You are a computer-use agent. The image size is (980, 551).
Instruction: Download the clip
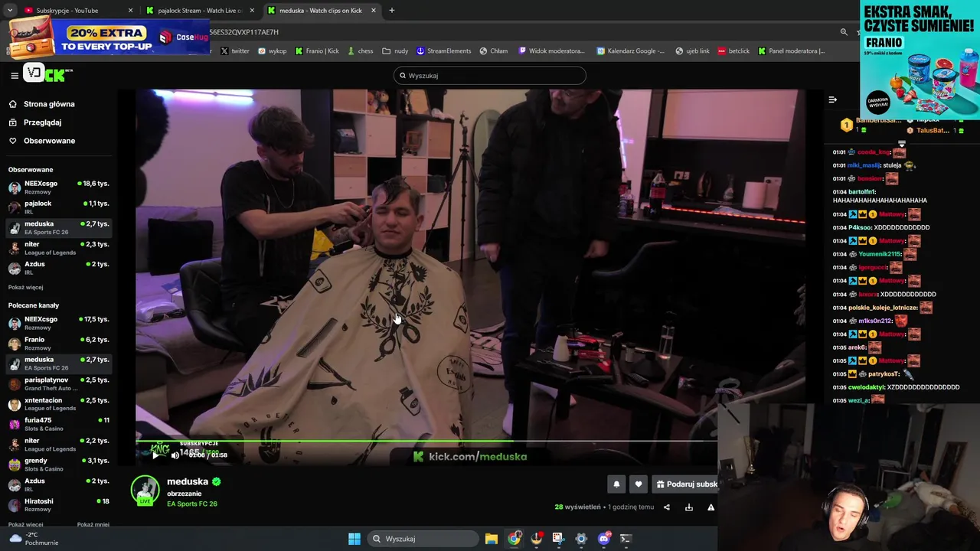click(x=688, y=507)
